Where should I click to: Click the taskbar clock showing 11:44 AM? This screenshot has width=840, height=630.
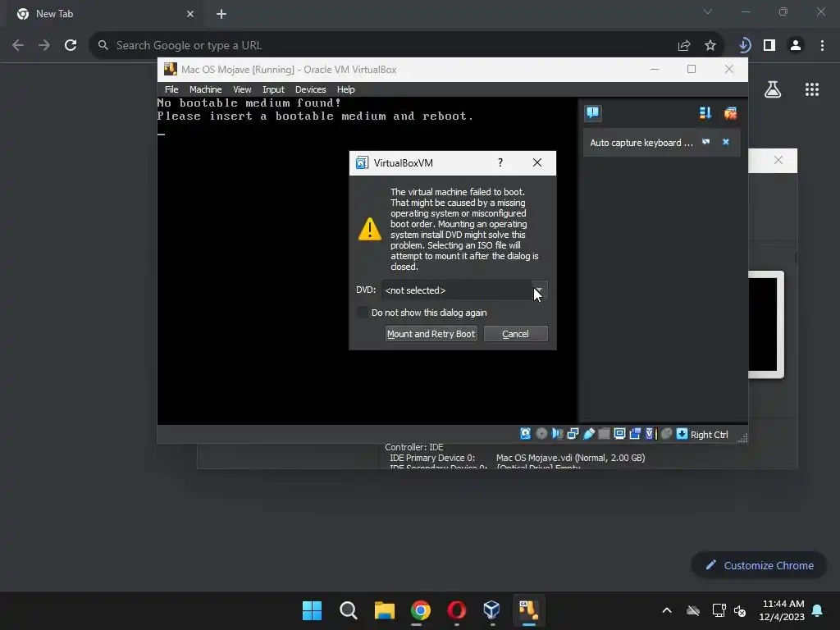pos(782,610)
